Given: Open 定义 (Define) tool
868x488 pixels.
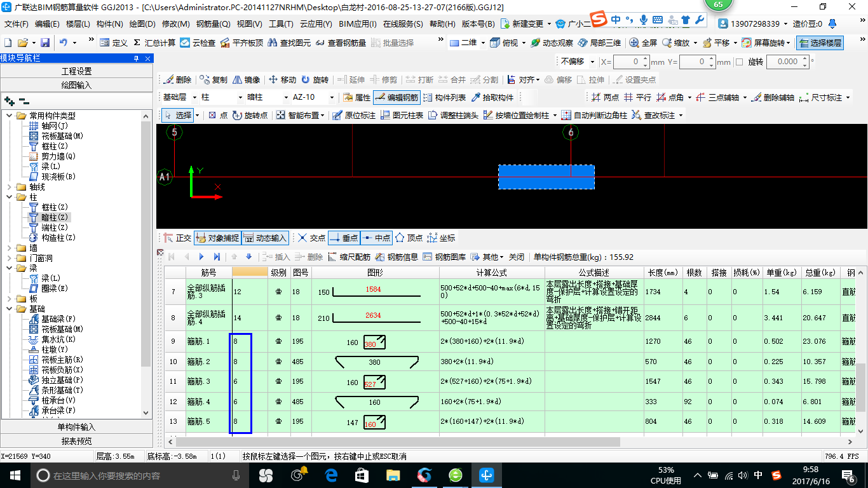Looking at the screenshot, I should coord(114,43).
